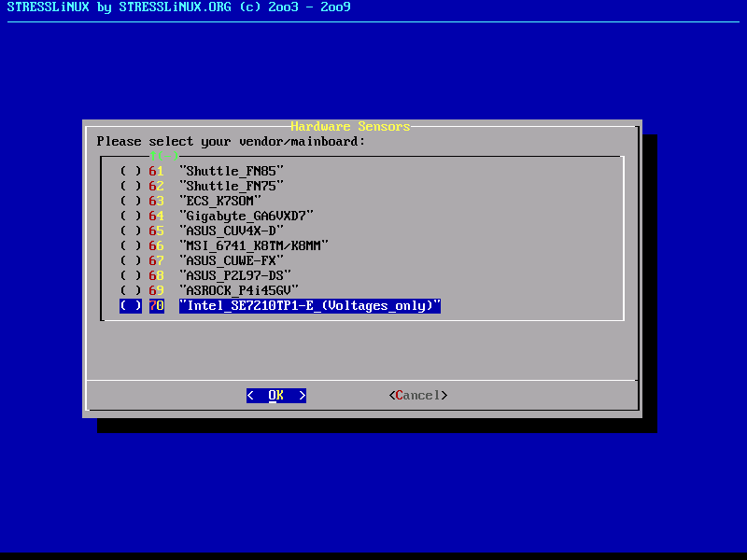Click the "ASUS_P2L97-DS" text label
747x560 pixels.
[x=235, y=275]
